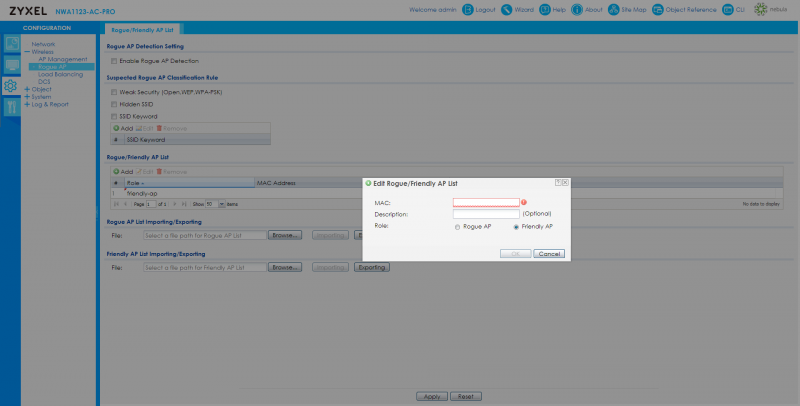
Task: Open the Help icon in the header
Action: click(545, 10)
